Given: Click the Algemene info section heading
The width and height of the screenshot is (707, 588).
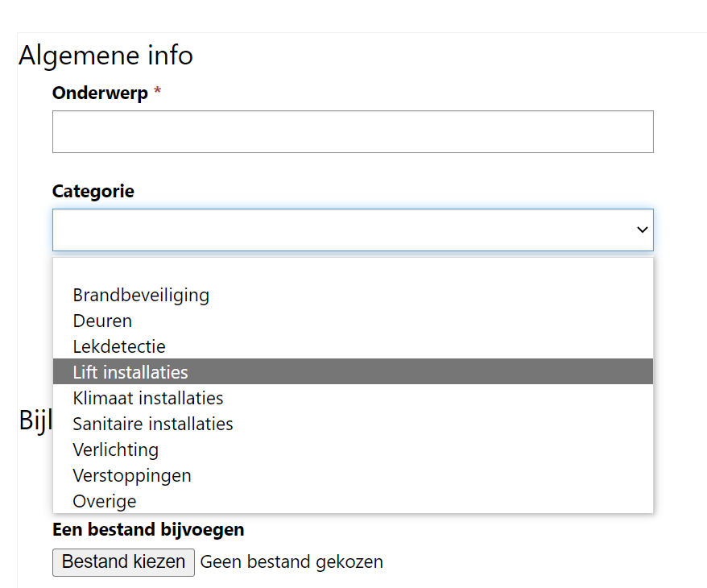Looking at the screenshot, I should click(105, 56).
